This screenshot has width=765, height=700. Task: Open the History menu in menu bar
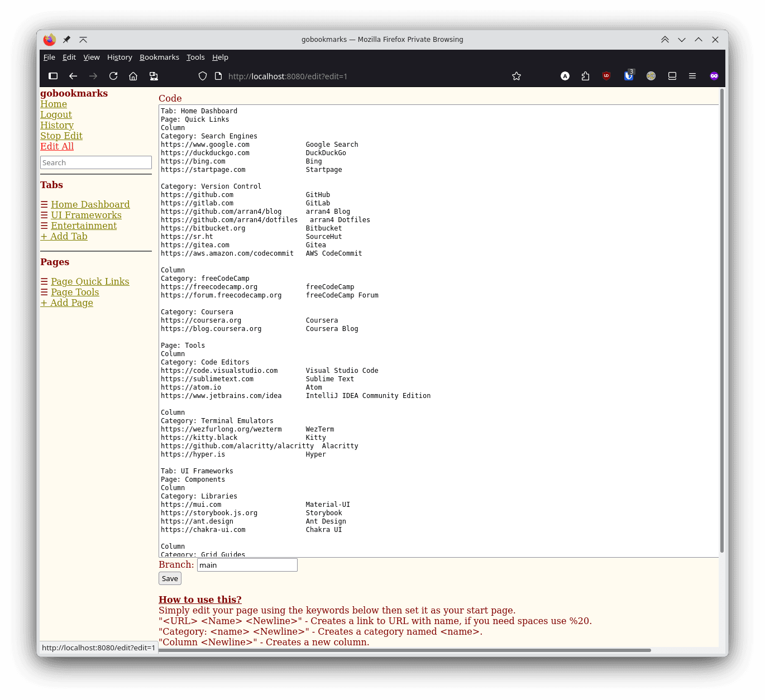pyautogui.click(x=119, y=57)
